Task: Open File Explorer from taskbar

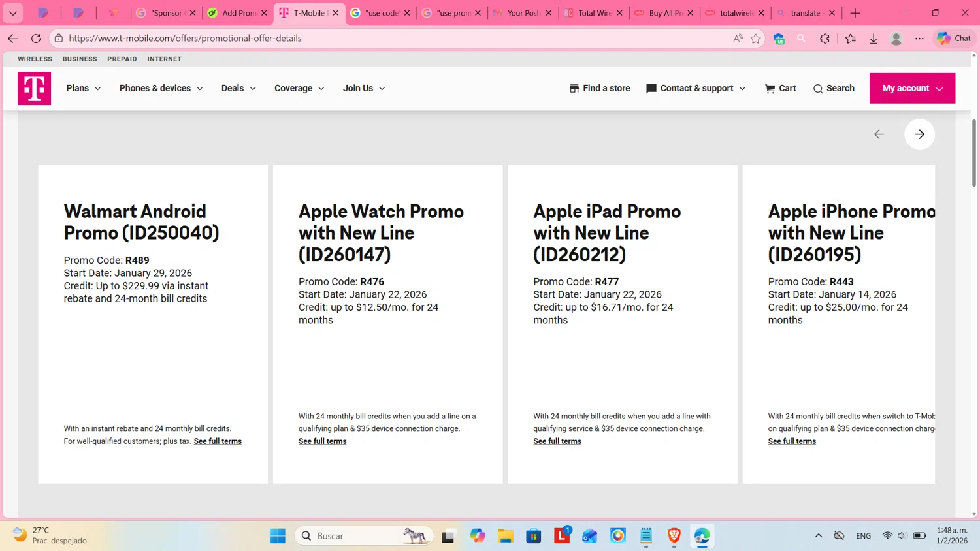Action: point(506,536)
